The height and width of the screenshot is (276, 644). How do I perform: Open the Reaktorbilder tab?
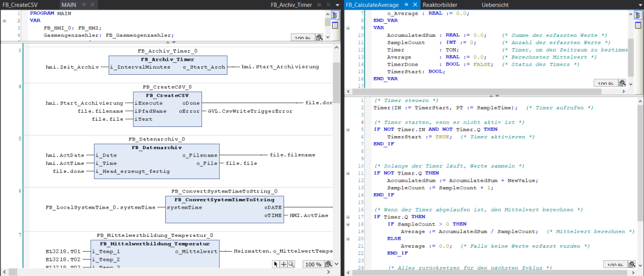click(x=441, y=5)
